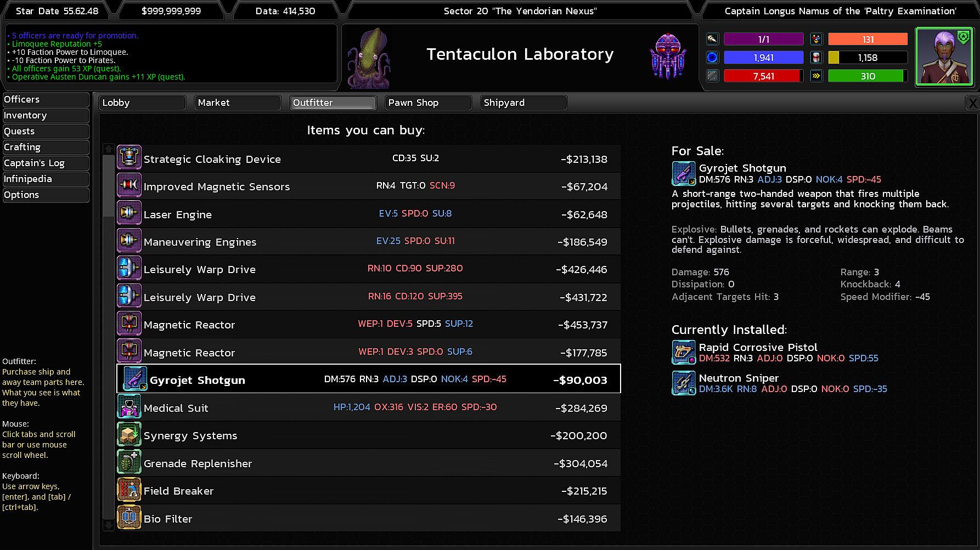
Task: Click the Strategic Cloaking Device icon
Action: (129, 158)
